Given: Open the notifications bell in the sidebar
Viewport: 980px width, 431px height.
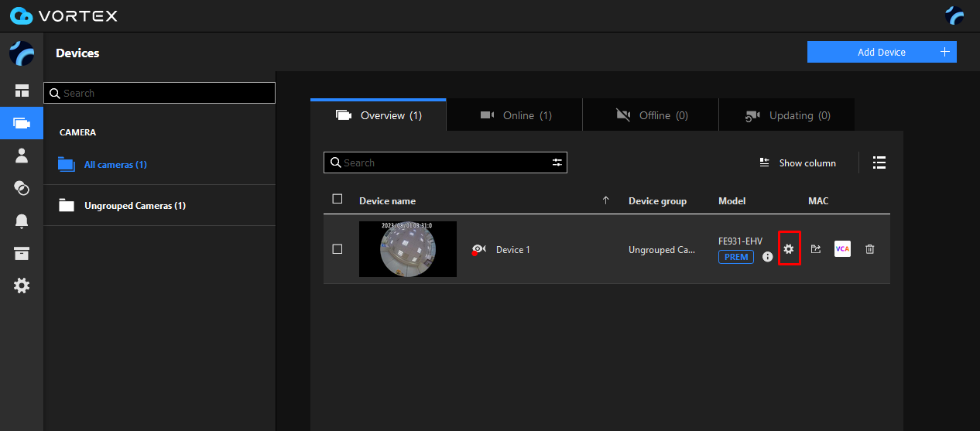Looking at the screenshot, I should [x=22, y=221].
